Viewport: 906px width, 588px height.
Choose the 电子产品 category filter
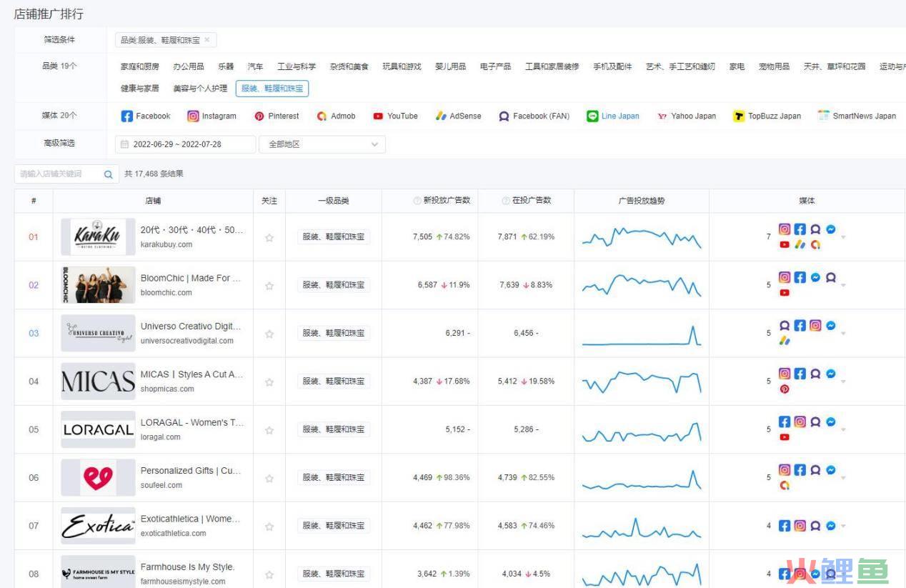495,66
